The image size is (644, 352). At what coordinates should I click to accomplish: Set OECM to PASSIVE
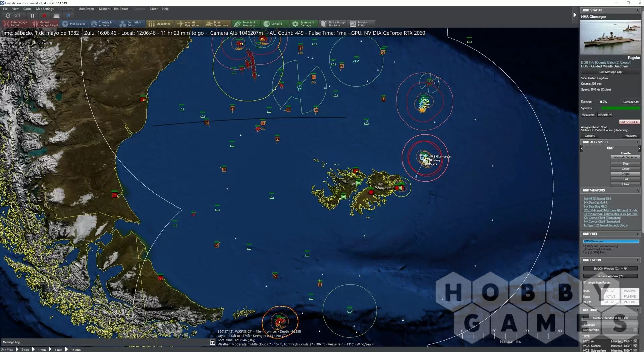point(630,302)
